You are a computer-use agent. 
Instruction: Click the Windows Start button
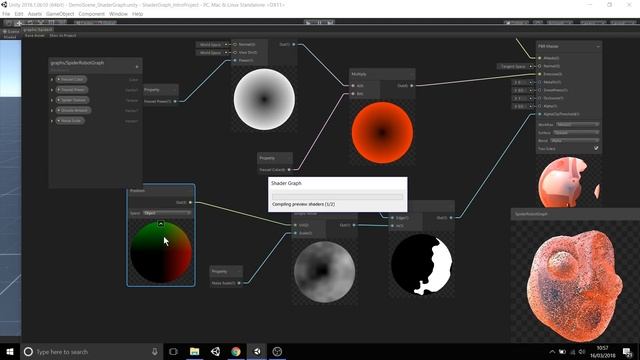pos(10,351)
